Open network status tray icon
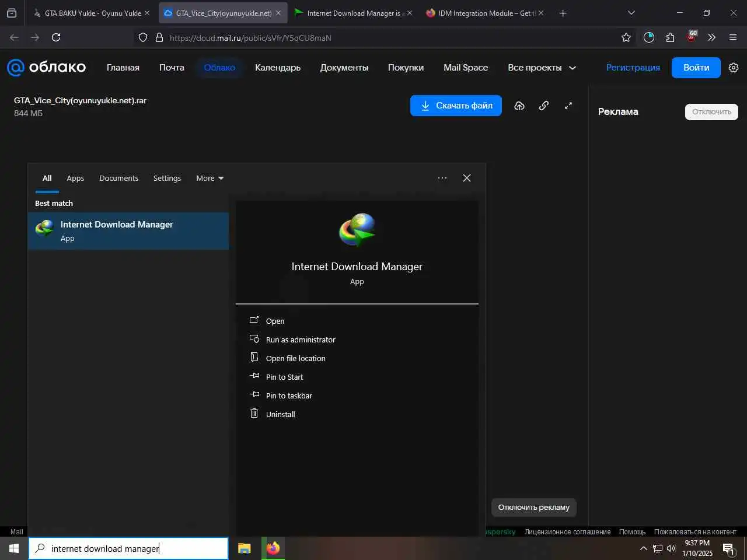 [658, 548]
